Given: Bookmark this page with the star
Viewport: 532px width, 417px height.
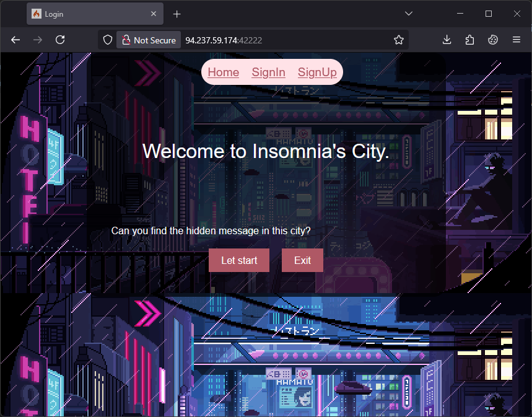Looking at the screenshot, I should 399,40.
